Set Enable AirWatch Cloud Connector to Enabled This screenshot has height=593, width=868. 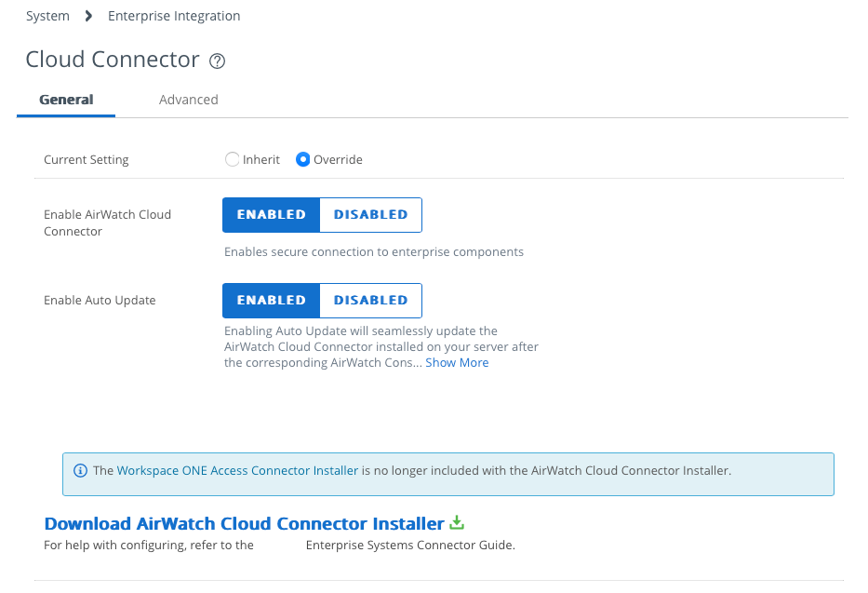pos(271,214)
